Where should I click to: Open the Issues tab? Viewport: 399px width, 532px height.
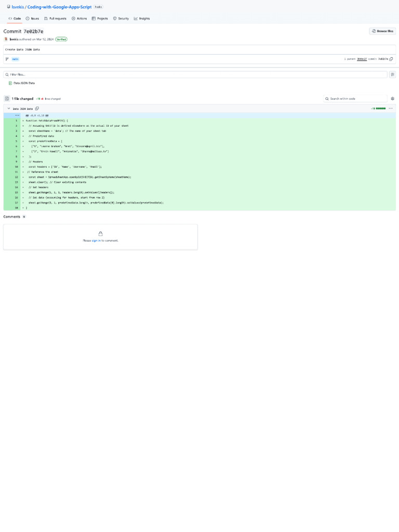pyautogui.click(x=33, y=19)
